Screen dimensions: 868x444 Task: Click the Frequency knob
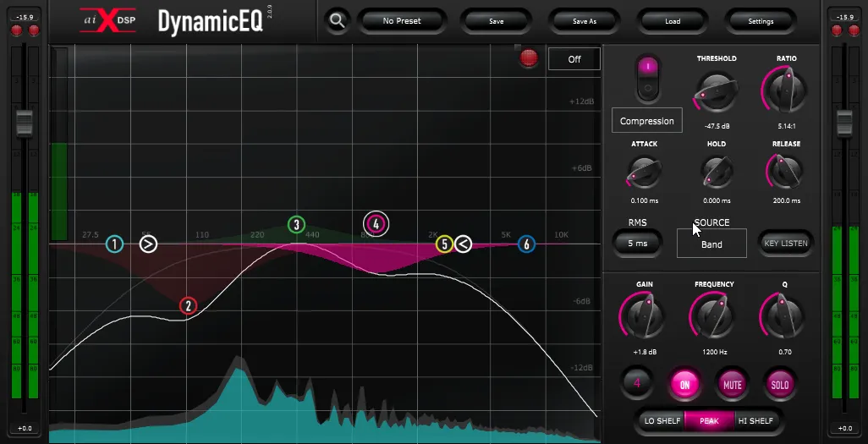(714, 316)
